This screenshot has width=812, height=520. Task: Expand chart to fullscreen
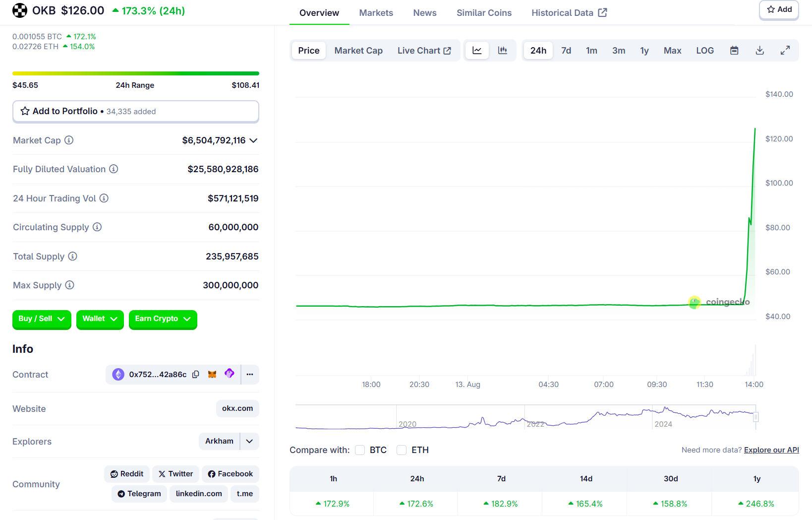pos(785,51)
